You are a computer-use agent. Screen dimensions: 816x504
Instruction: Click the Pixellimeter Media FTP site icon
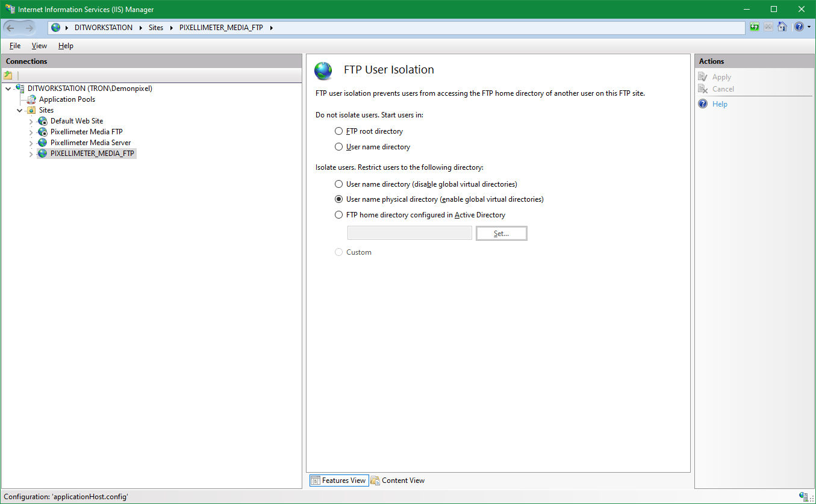[42, 132]
